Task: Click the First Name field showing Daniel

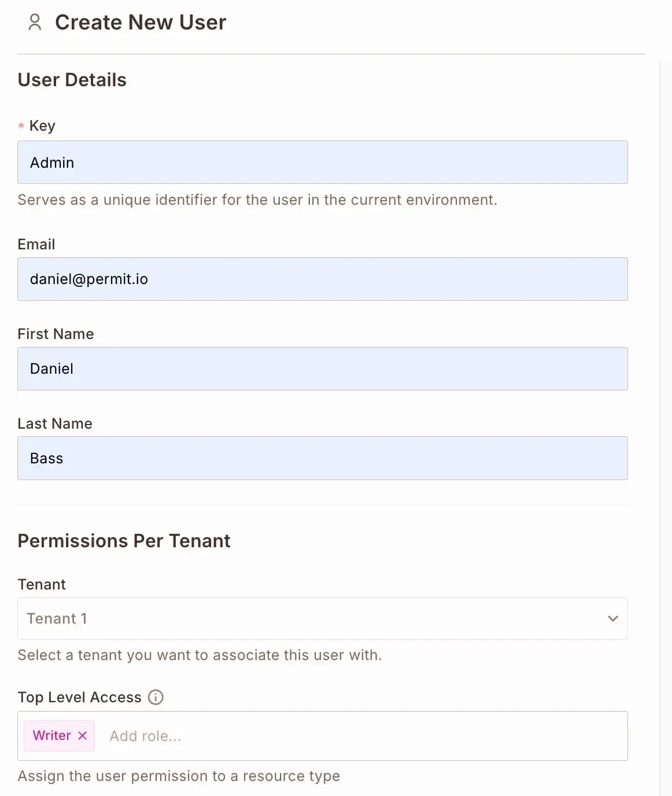Action: click(x=322, y=368)
